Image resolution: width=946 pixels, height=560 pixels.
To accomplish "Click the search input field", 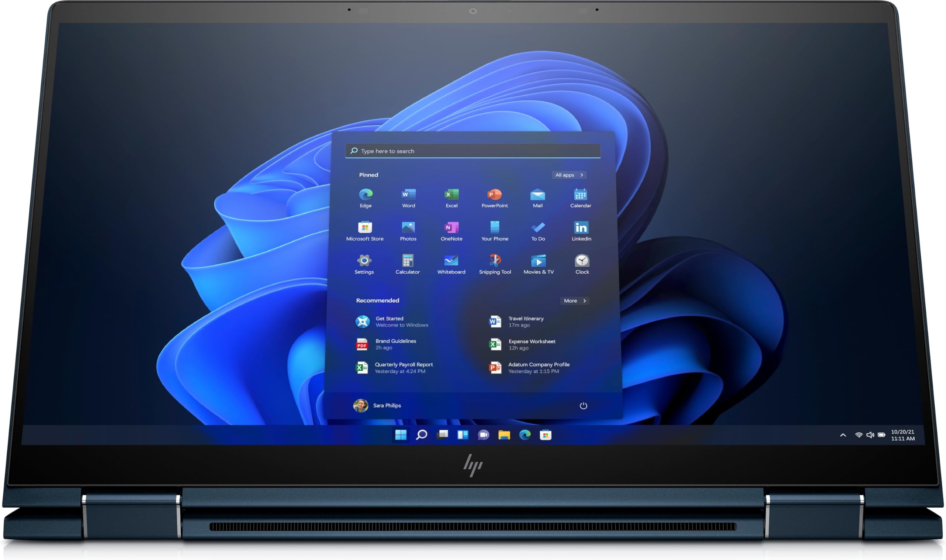I will (462, 151).
